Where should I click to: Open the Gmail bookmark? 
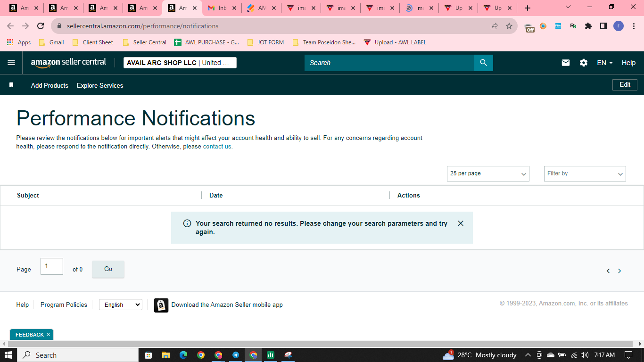coord(51,42)
